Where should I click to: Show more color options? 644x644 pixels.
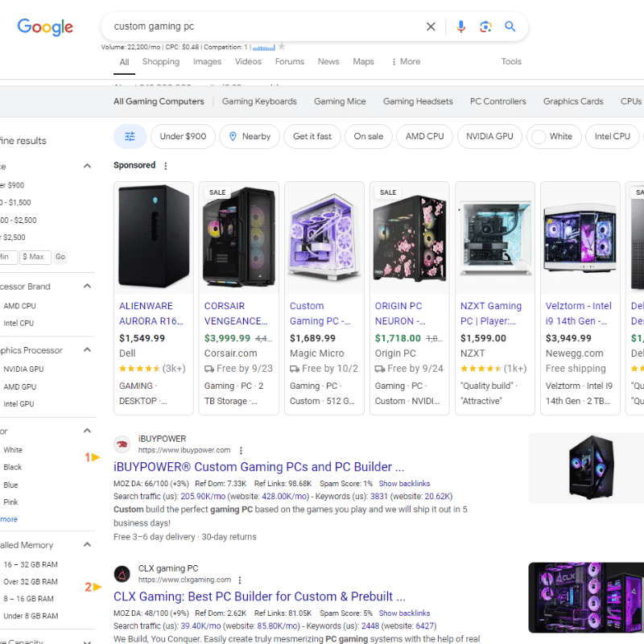tap(9, 519)
